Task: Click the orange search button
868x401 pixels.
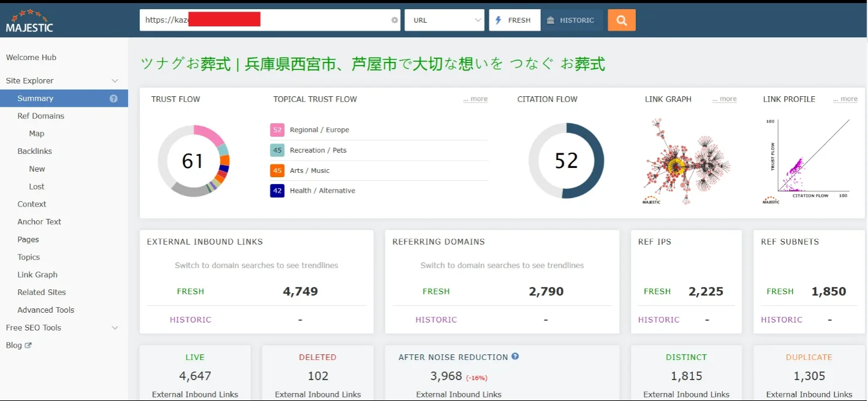Action: click(621, 20)
